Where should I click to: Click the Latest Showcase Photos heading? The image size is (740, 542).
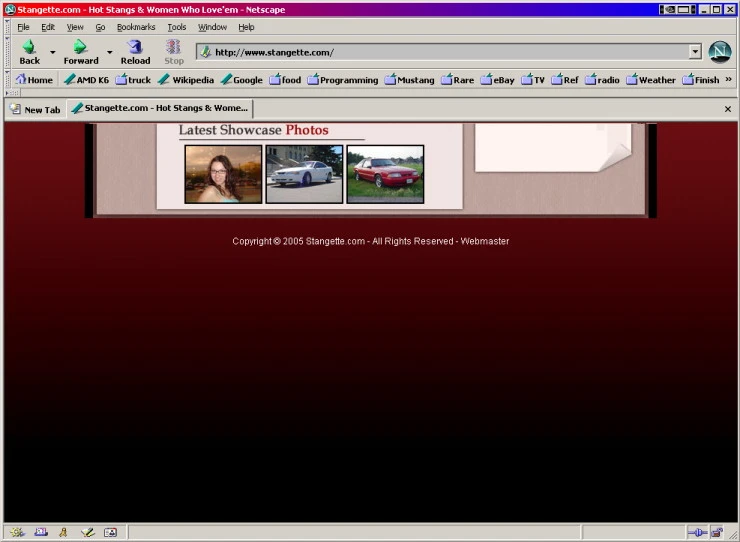point(253,130)
